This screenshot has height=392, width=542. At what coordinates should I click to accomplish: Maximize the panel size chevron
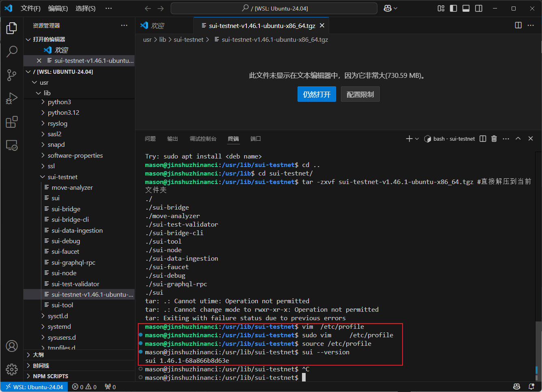point(518,139)
